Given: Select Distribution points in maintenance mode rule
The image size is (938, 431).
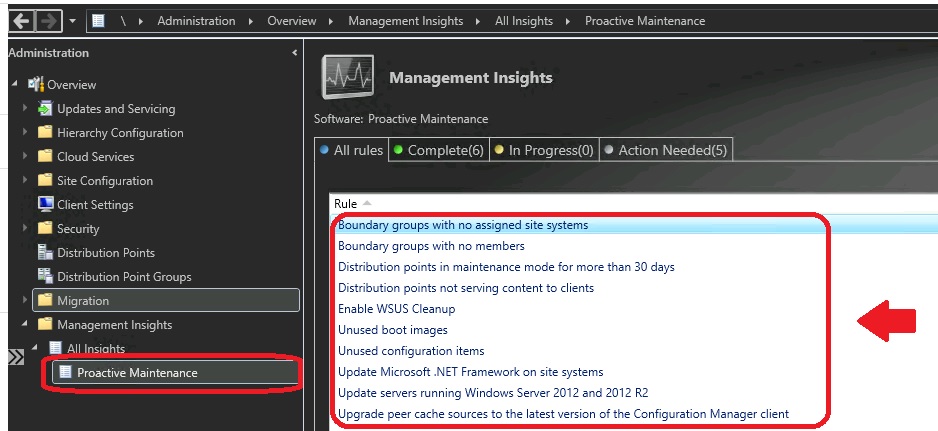Looking at the screenshot, I should click(506, 267).
